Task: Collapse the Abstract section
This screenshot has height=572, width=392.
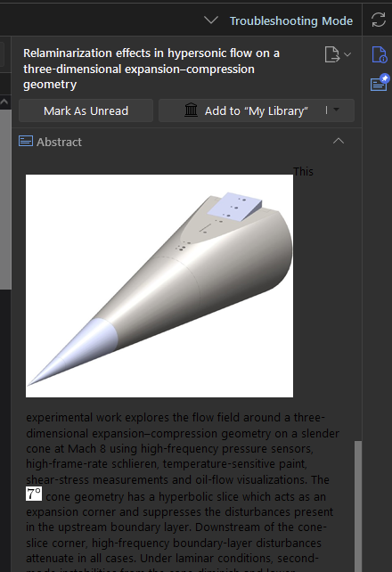Action: pos(339,141)
